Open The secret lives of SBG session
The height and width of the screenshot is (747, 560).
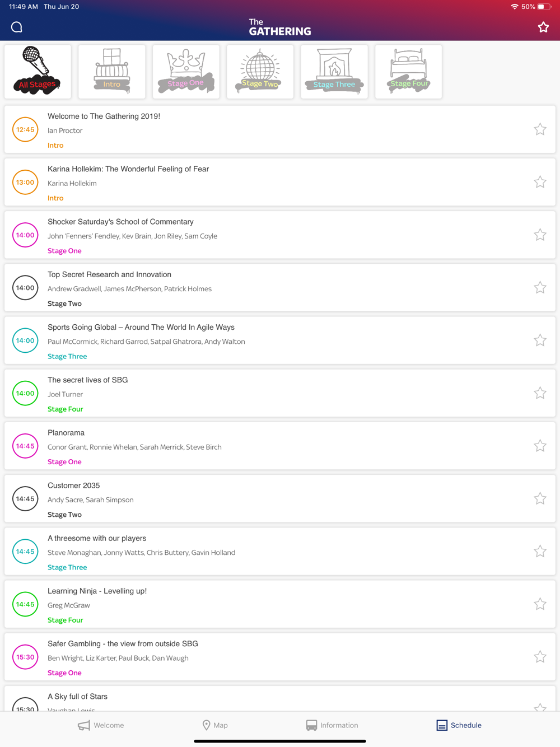tap(280, 393)
